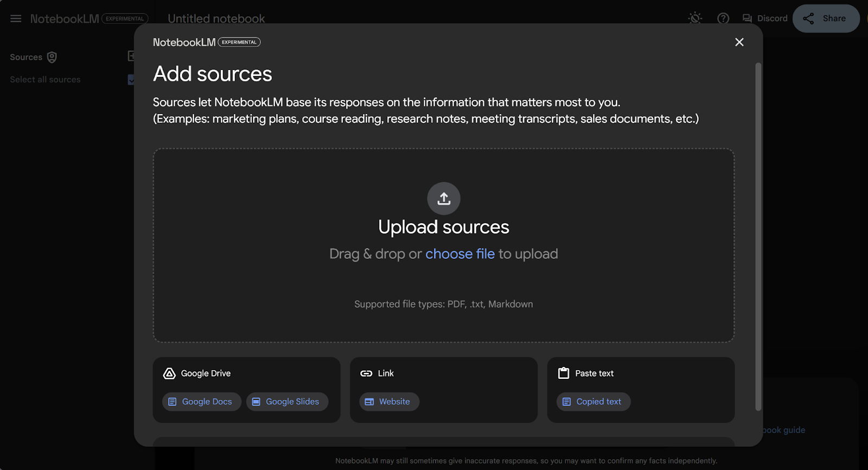Close the Add sources dialog

pos(739,42)
